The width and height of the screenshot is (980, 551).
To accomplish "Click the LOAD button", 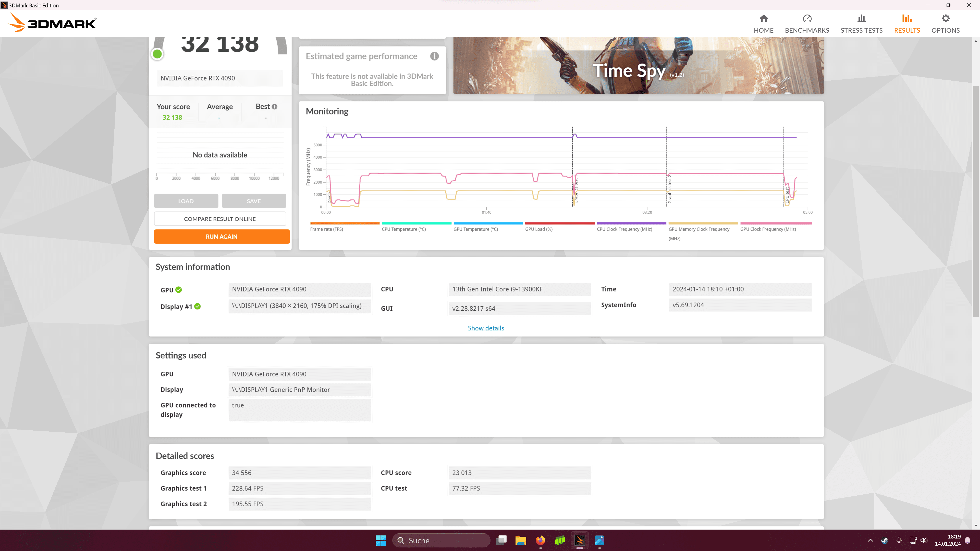I will click(186, 201).
